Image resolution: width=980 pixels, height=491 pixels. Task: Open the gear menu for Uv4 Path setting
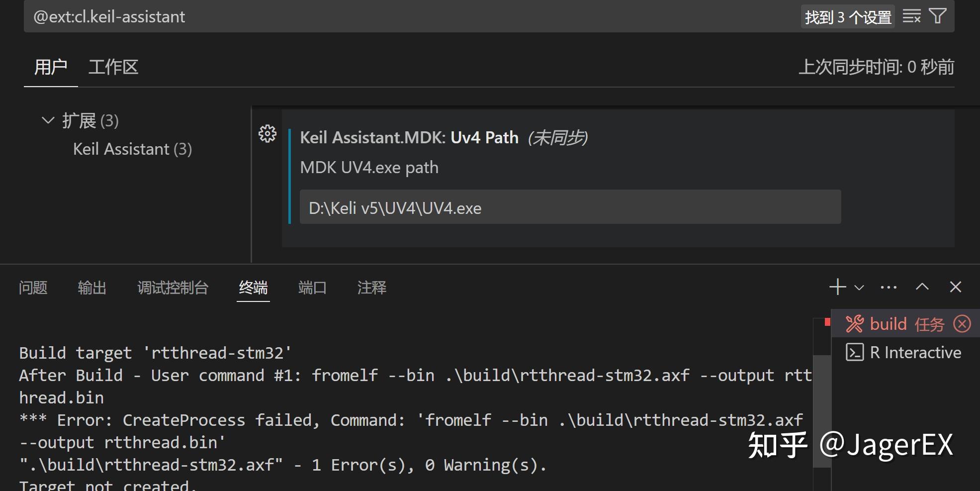pos(267,133)
